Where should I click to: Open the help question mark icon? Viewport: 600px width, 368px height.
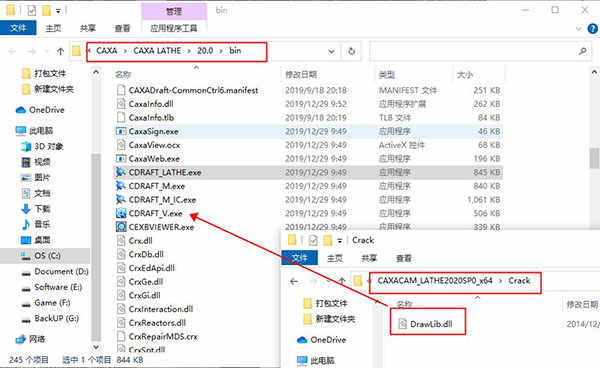[x=592, y=28]
